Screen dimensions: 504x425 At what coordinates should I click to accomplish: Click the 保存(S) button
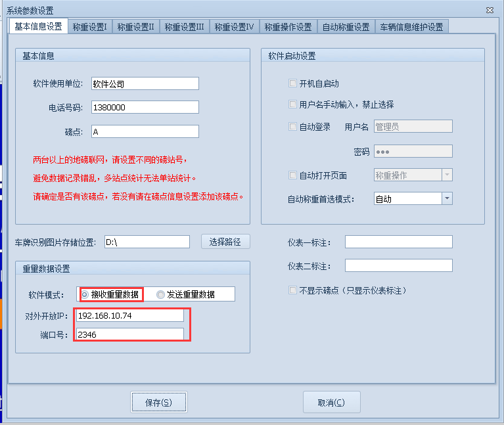click(x=158, y=403)
